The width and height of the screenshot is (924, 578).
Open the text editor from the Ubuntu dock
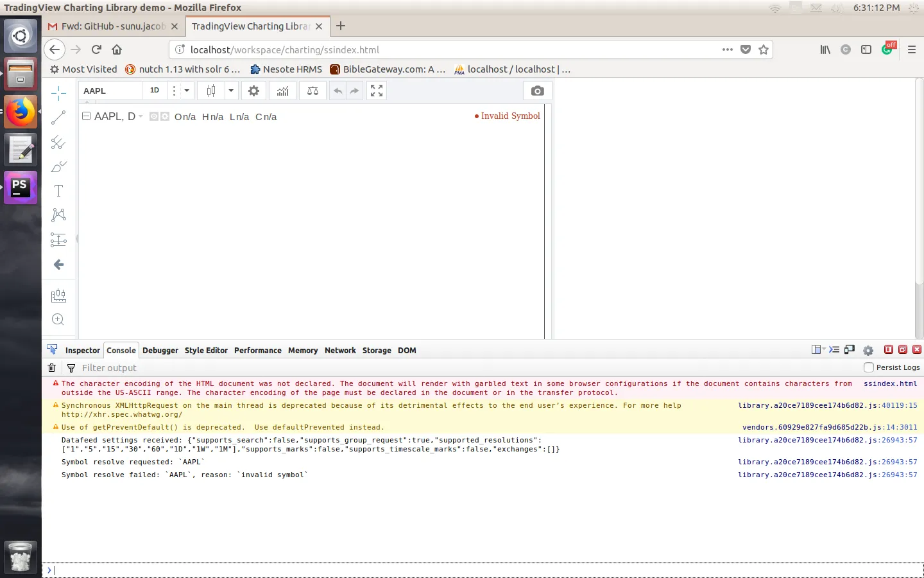[21, 150]
